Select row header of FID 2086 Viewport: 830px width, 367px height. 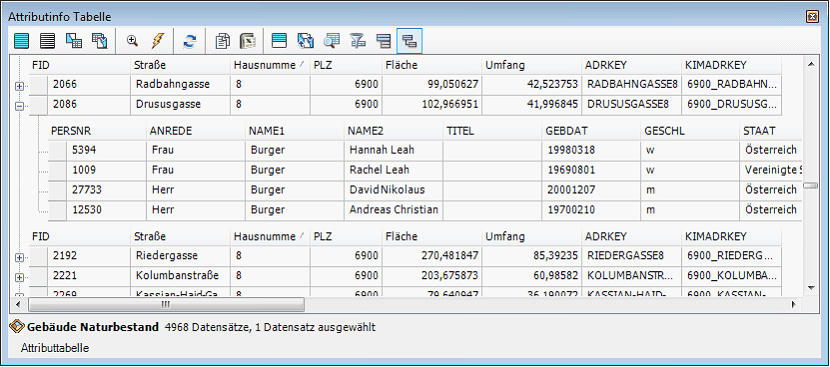point(38,105)
